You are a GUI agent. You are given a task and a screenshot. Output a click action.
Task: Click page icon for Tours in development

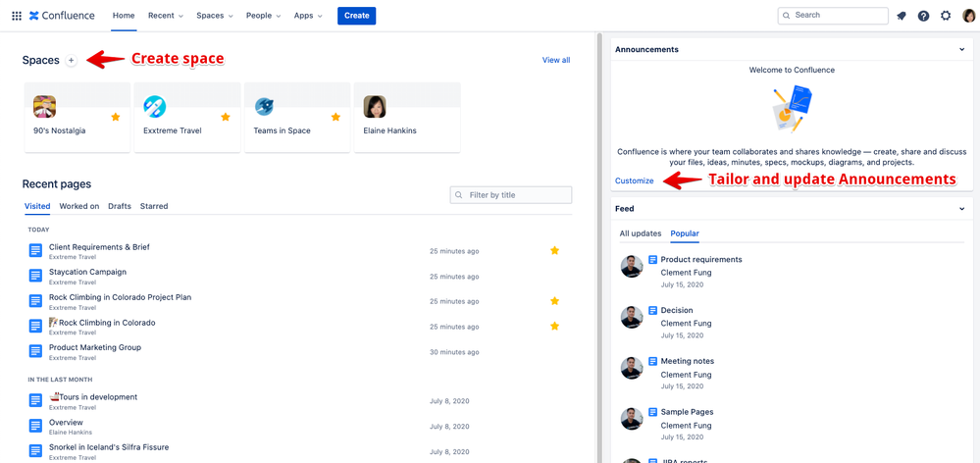pos(36,400)
